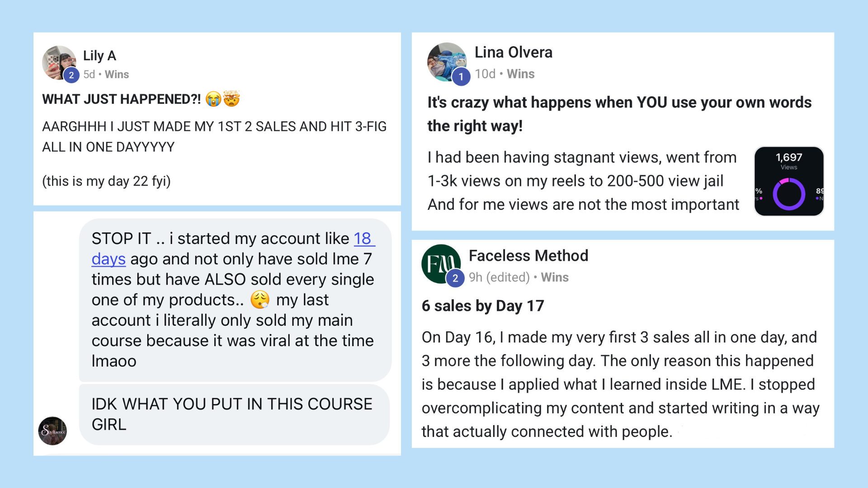Click level 1 badge on Lina's avatar
This screenshot has height=488, width=868.
pyautogui.click(x=461, y=77)
